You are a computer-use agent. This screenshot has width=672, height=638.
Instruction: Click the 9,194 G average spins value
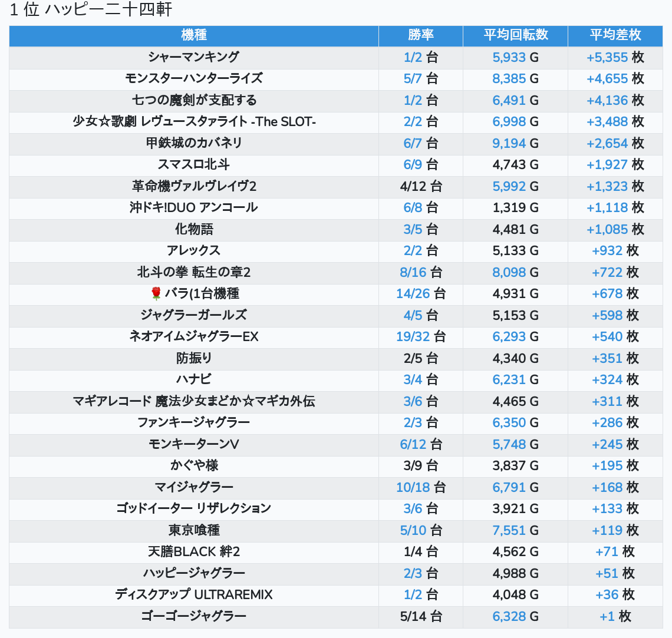509,143
